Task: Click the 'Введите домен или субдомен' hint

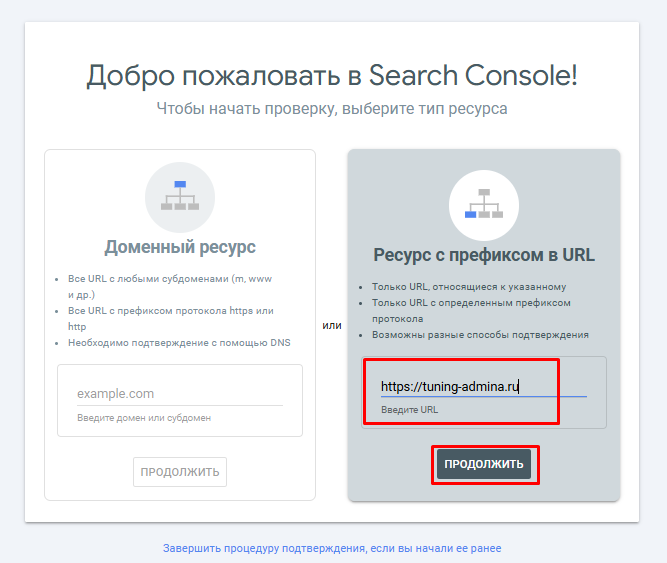Action: 144,417
